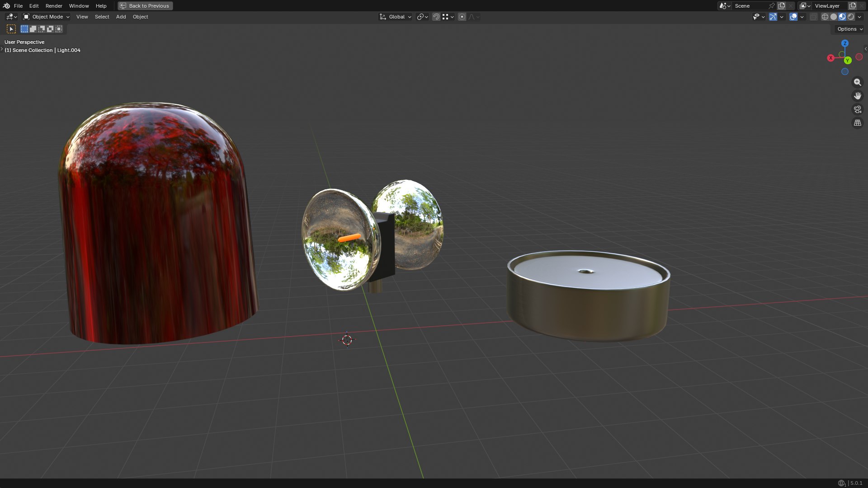
Task: Toggle snapping magnet icon
Action: coord(436,17)
